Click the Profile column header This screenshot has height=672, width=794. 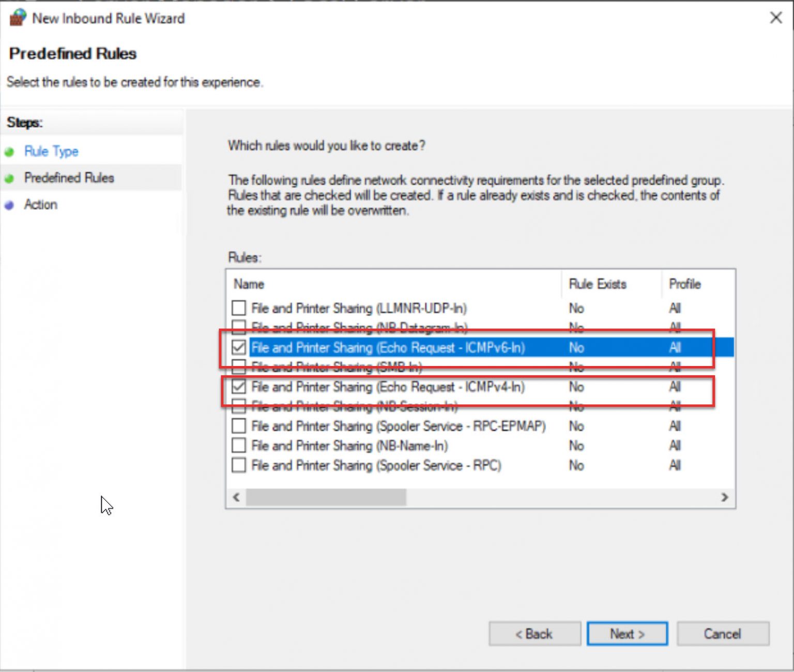(685, 284)
